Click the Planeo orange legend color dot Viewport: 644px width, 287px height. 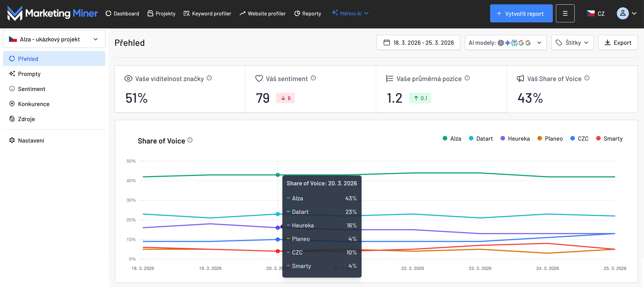539,138
